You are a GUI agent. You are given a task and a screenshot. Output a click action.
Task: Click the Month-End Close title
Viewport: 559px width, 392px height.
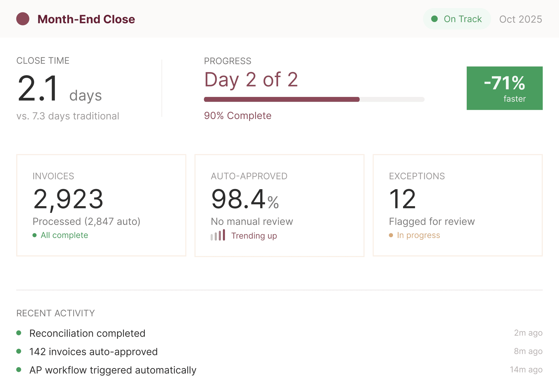coord(86,19)
